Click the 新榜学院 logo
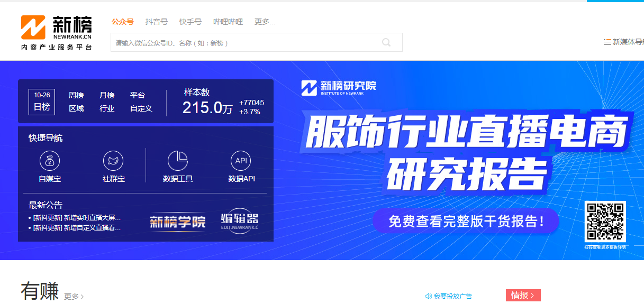This screenshot has width=644, height=304. tap(178, 222)
